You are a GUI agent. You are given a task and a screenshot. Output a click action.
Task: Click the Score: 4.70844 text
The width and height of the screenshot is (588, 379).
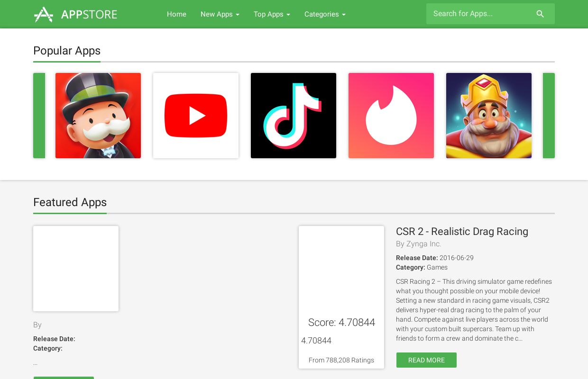click(341, 323)
